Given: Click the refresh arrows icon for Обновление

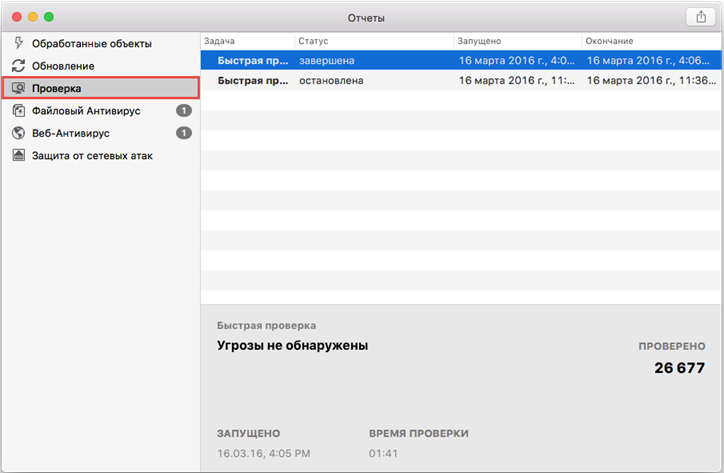Looking at the screenshot, I should [18, 66].
